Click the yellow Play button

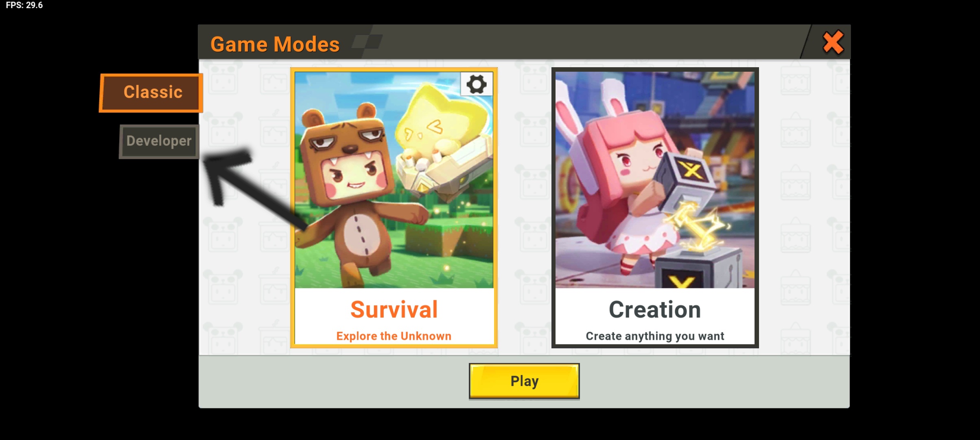(524, 381)
